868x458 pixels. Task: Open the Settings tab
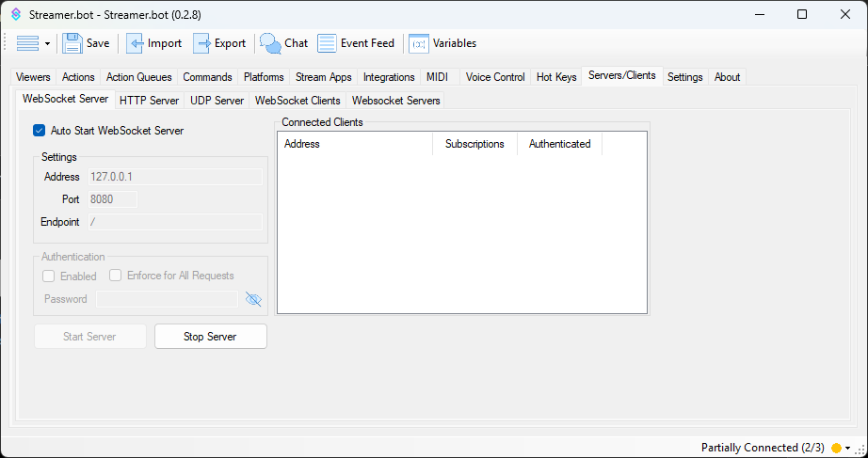[x=684, y=77]
